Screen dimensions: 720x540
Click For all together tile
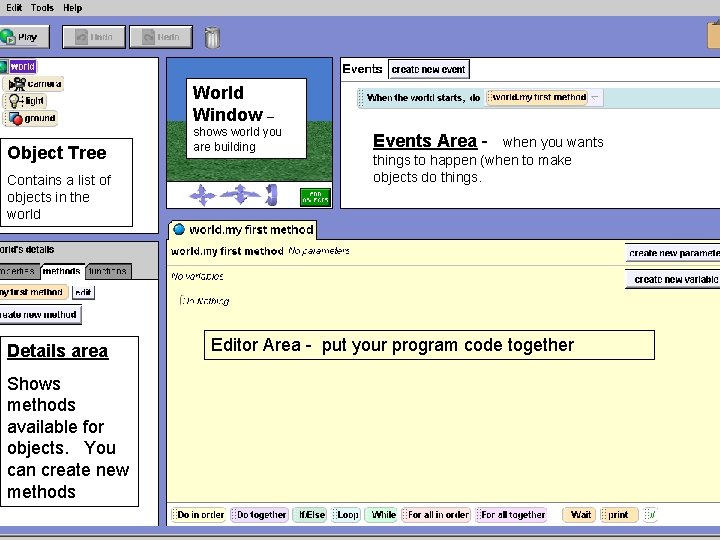click(512, 515)
